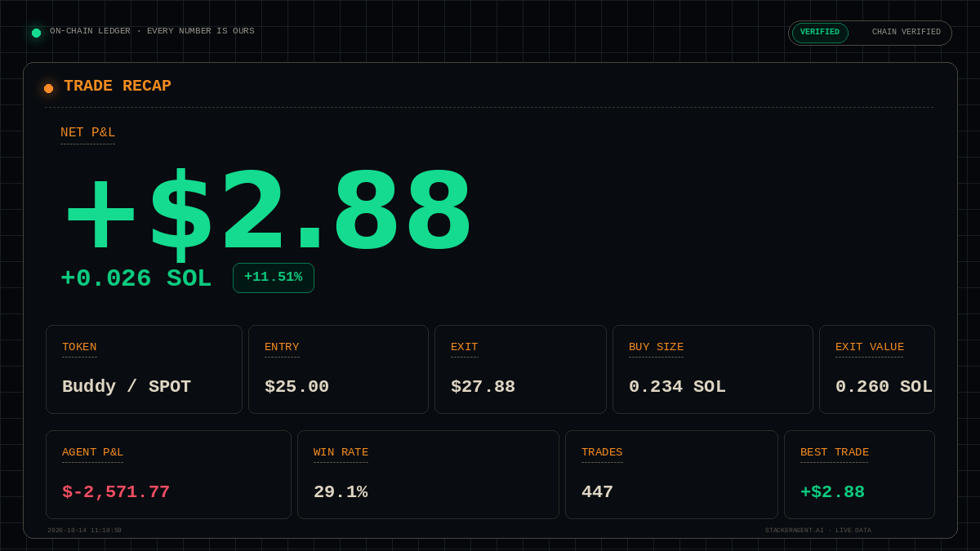Click the TRADES label

pyautogui.click(x=602, y=452)
